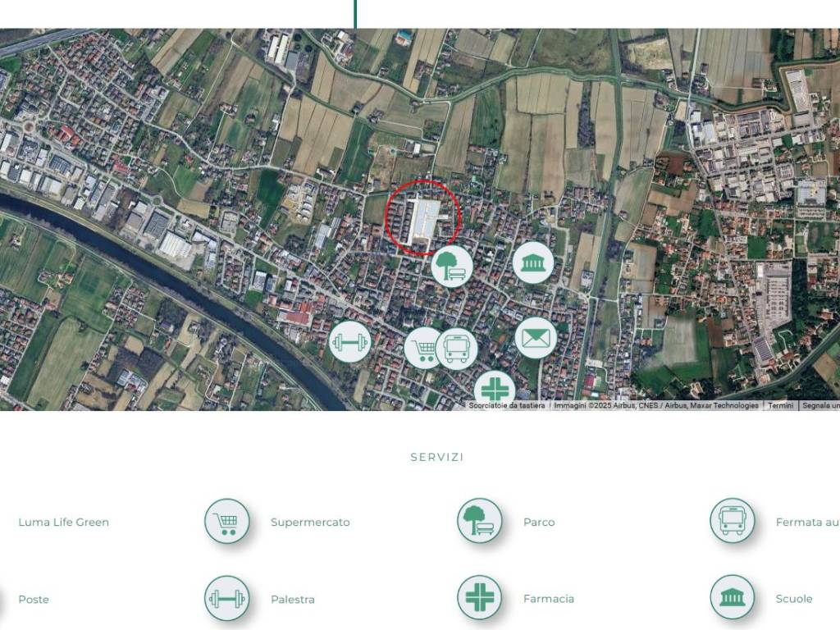Click the envelope post office marker on the map

click(536, 338)
